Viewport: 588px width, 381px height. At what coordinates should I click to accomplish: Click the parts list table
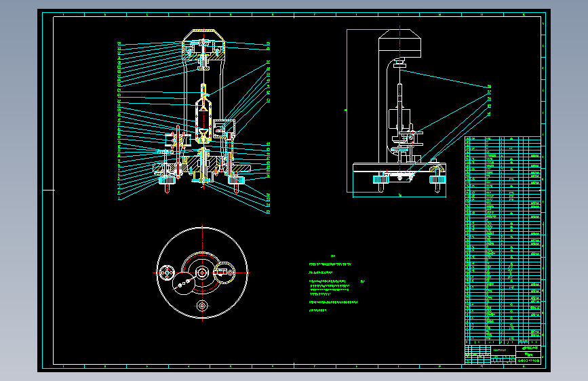503,241
